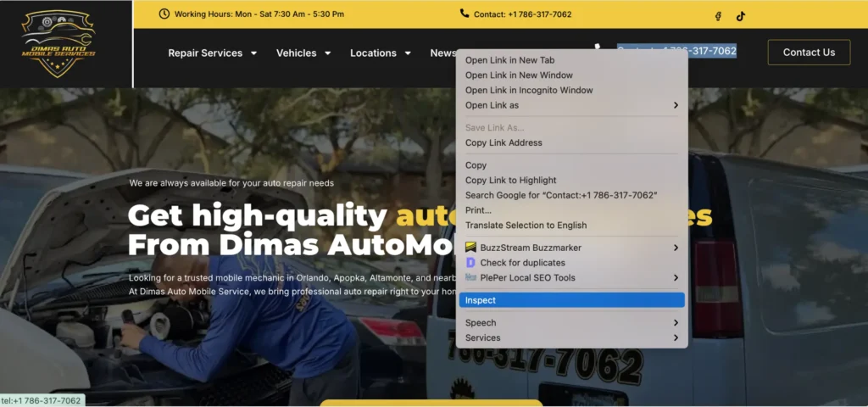Choose Open Link in New Tab
The width and height of the screenshot is (868, 407).
coord(572,60)
